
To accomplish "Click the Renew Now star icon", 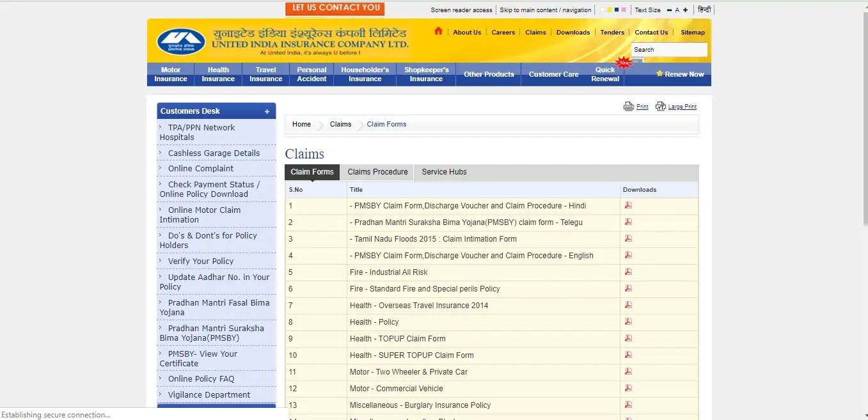I will point(659,74).
